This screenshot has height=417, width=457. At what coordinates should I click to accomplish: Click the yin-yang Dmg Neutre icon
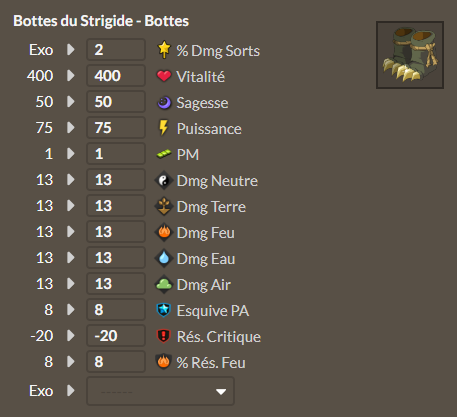coord(164,180)
